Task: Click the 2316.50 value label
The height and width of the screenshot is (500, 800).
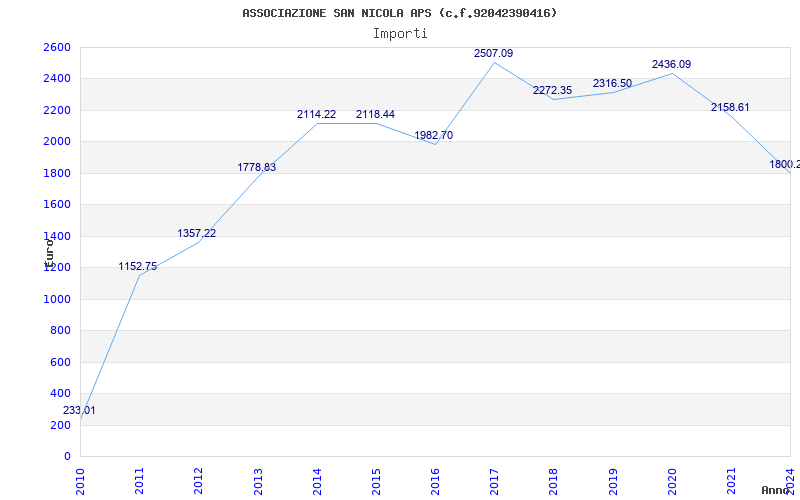Action: tap(612, 83)
